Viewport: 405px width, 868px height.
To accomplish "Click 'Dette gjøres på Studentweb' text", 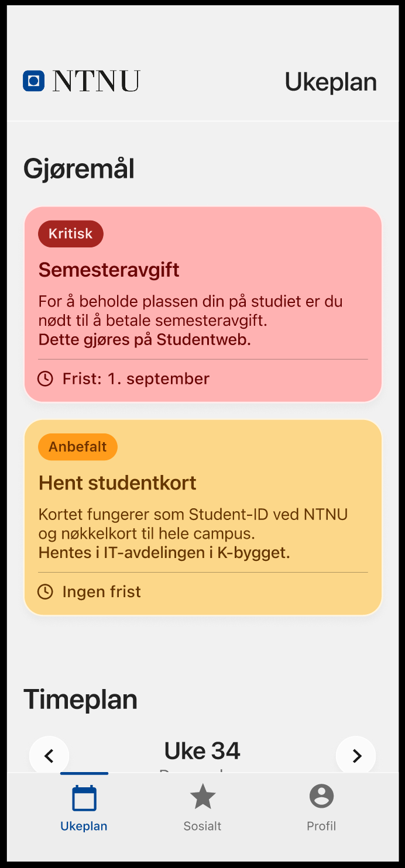I will point(145,340).
